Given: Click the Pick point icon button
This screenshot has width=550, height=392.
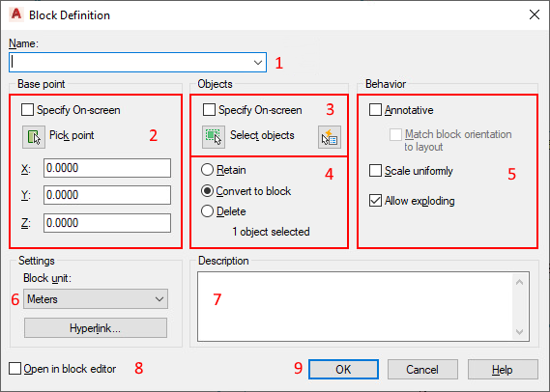Looking at the screenshot, I should click(x=34, y=137).
